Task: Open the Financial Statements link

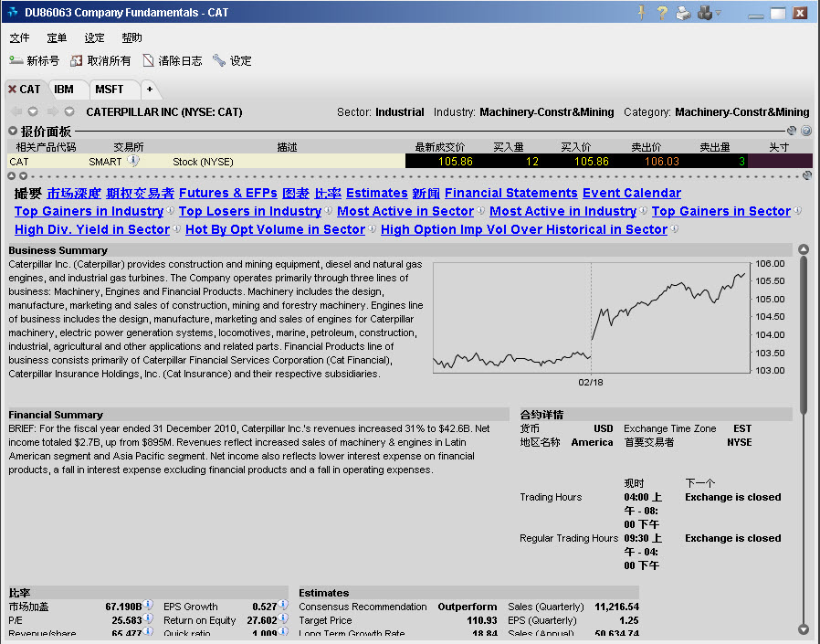Action: (510, 193)
